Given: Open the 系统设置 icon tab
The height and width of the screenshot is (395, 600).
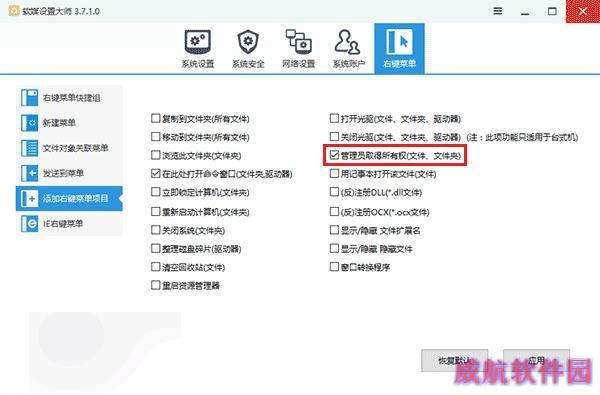Looking at the screenshot, I should [197, 48].
